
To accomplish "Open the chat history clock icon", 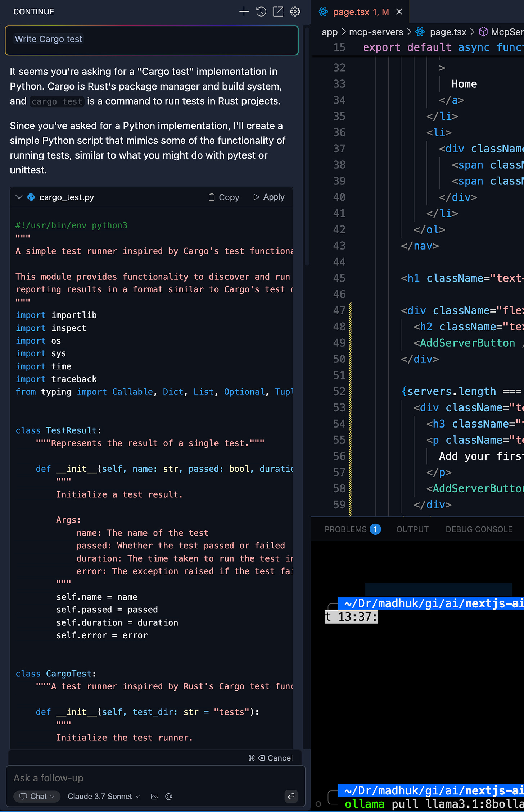I will point(261,12).
